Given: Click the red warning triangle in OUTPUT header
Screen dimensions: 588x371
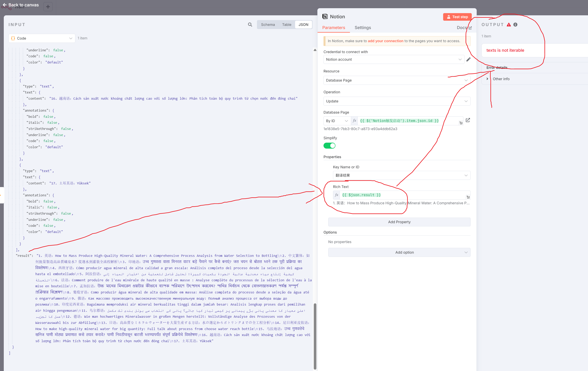Looking at the screenshot, I should [x=509, y=24].
